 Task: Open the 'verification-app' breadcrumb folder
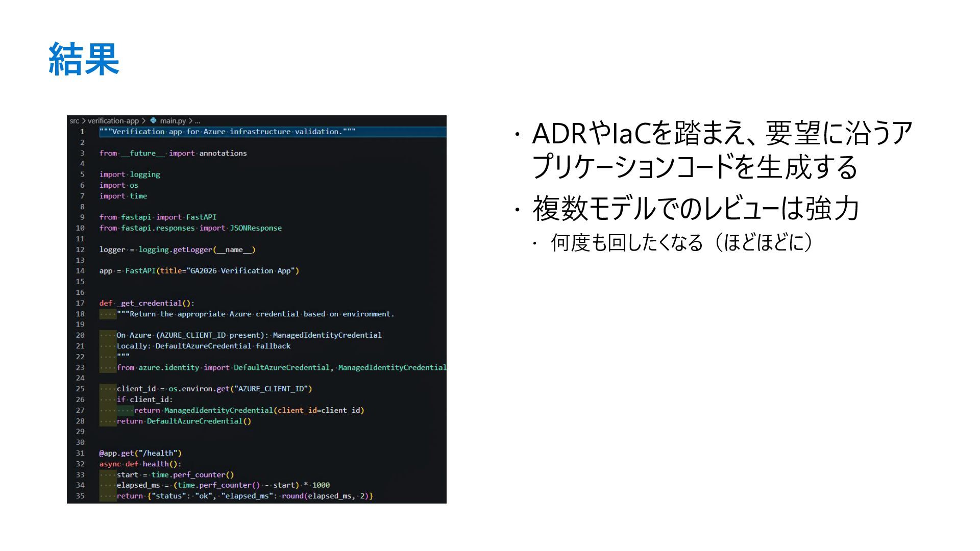[113, 121]
